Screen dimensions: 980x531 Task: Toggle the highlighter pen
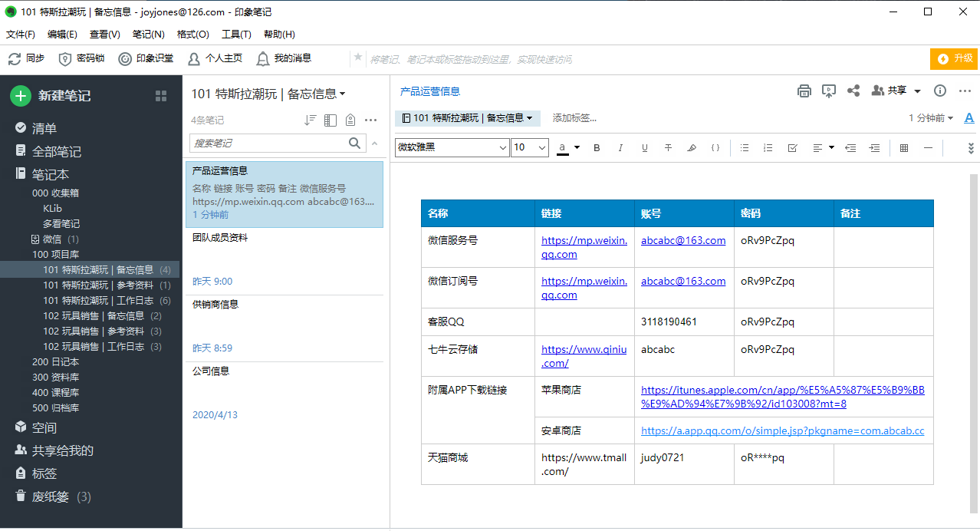692,147
